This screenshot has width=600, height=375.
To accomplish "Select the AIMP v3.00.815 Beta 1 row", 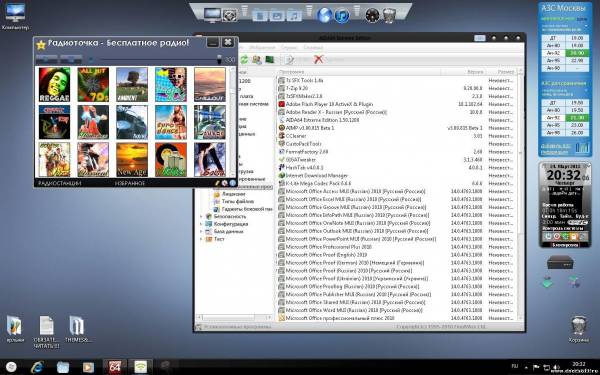I will (x=396, y=128).
